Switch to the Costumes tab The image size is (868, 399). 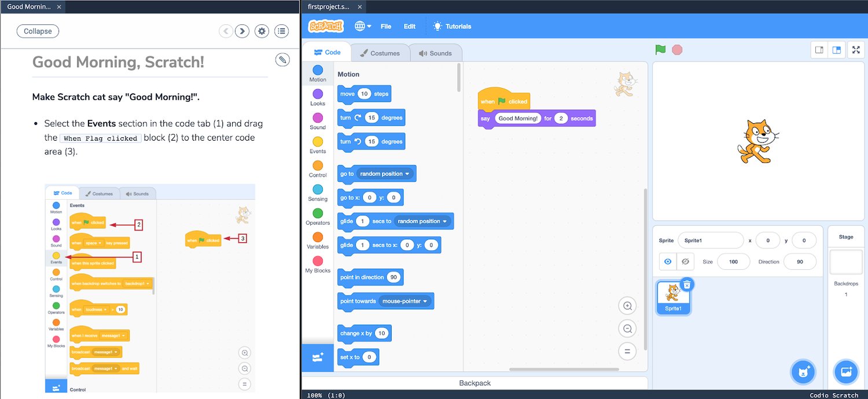tap(381, 52)
